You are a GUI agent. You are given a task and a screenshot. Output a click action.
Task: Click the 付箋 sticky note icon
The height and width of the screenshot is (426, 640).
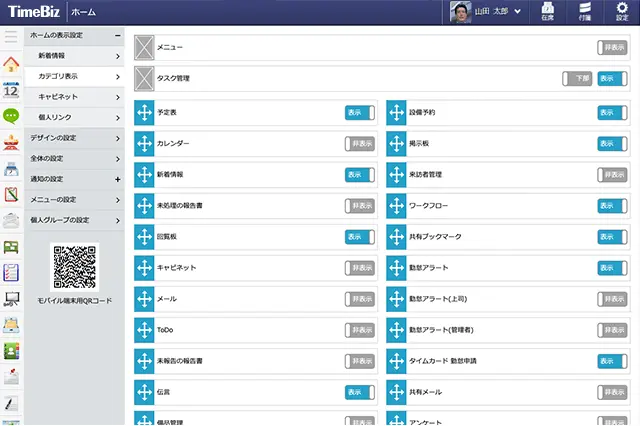click(x=585, y=12)
